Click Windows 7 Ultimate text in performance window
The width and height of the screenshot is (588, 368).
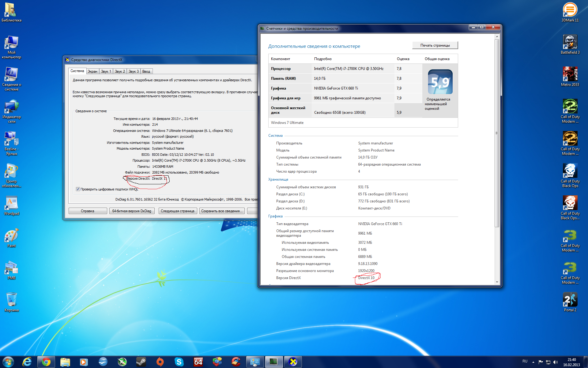pos(287,123)
